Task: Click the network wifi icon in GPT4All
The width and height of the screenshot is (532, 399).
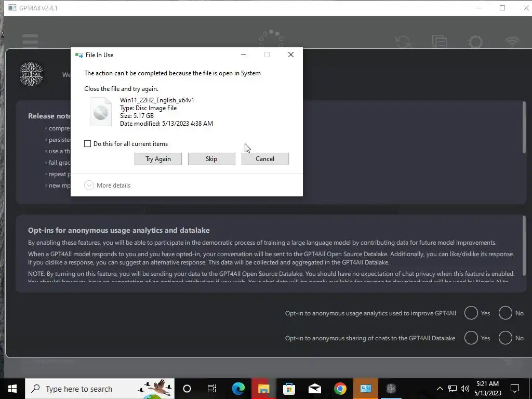Action: (512, 42)
